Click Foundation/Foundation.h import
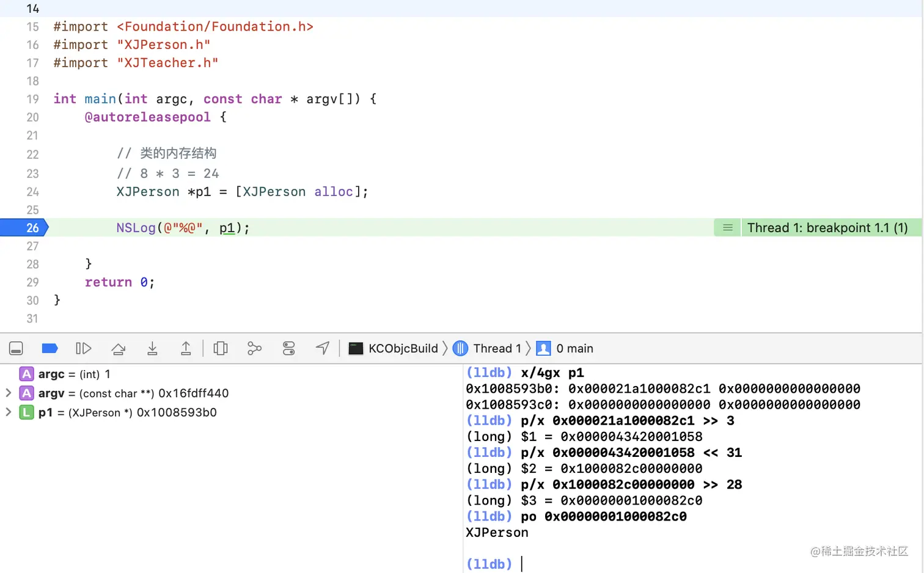924x573 pixels. click(215, 27)
